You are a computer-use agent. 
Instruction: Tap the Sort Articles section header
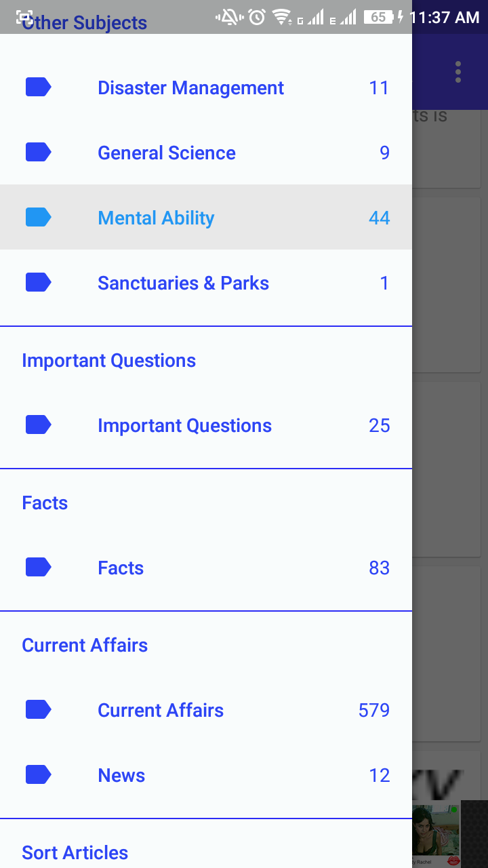pyautogui.click(x=75, y=852)
